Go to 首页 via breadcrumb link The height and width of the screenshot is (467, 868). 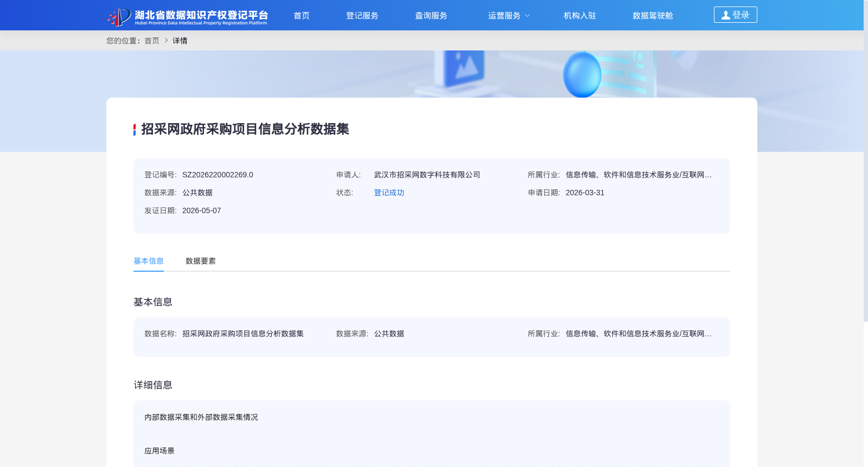click(152, 41)
